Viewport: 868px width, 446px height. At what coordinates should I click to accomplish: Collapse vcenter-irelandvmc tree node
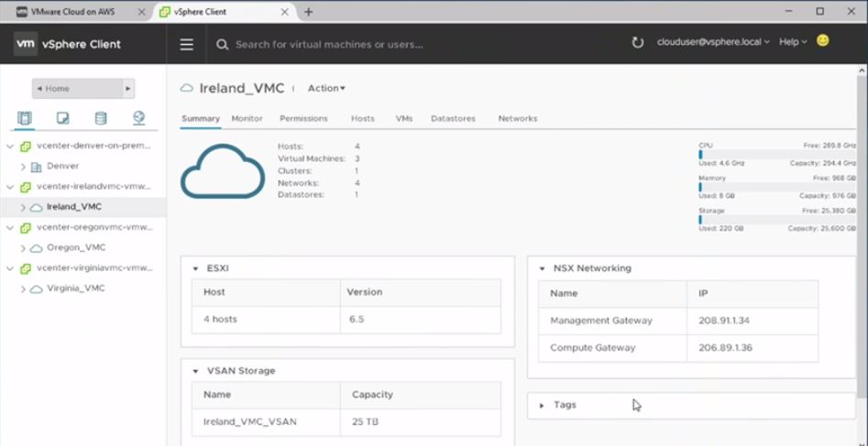point(10,187)
